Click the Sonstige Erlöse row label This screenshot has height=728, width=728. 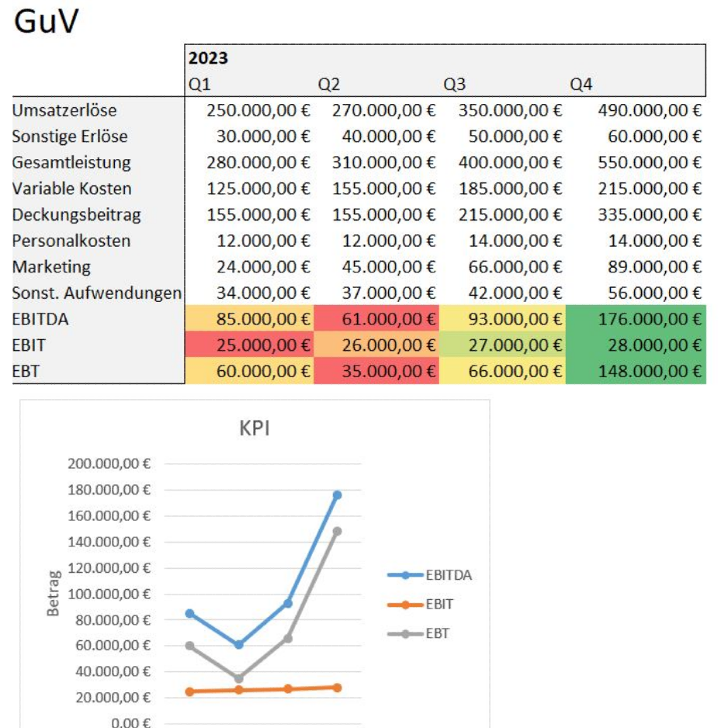[70, 137]
